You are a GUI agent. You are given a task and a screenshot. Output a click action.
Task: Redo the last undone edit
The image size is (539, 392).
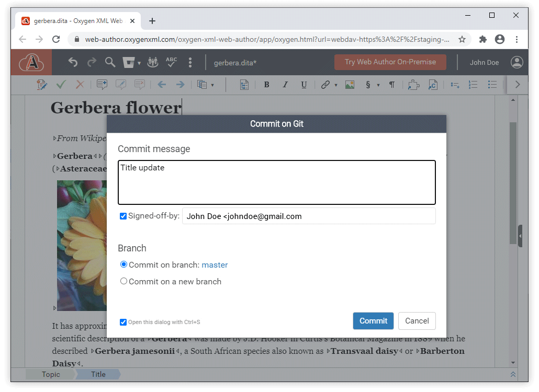click(x=92, y=62)
